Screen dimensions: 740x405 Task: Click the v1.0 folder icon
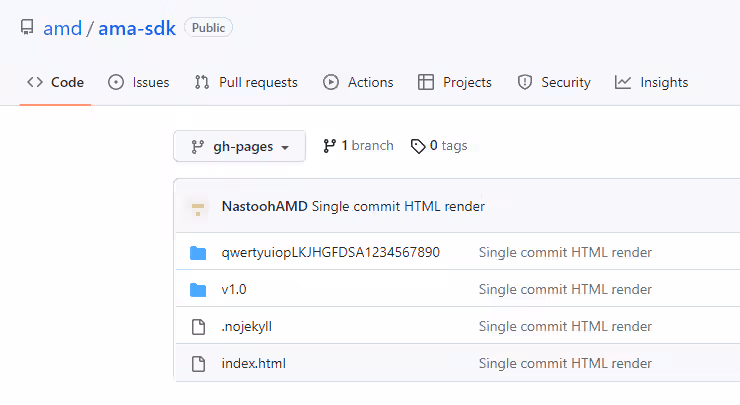pos(198,290)
